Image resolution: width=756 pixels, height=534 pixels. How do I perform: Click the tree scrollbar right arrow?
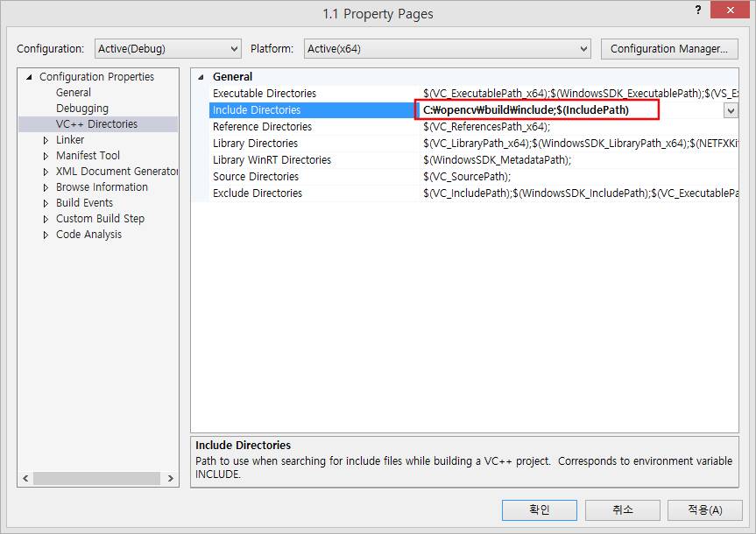[x=170, y=478]
